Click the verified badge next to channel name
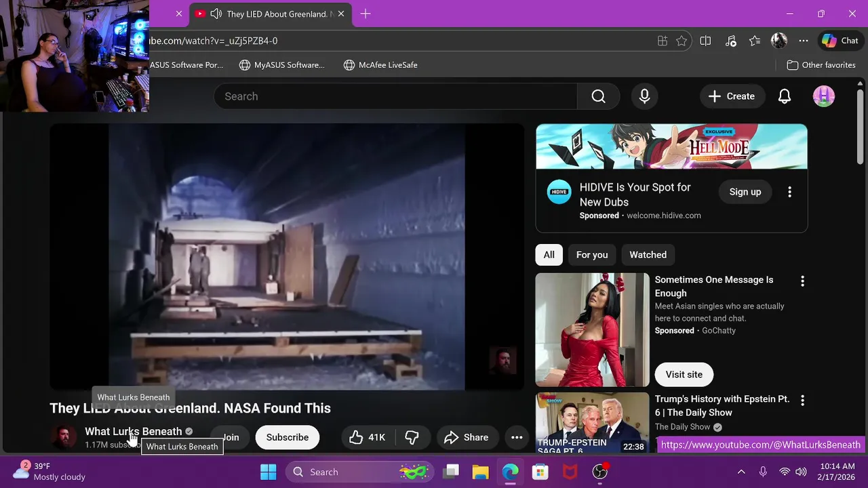 (x=189, y=431)
